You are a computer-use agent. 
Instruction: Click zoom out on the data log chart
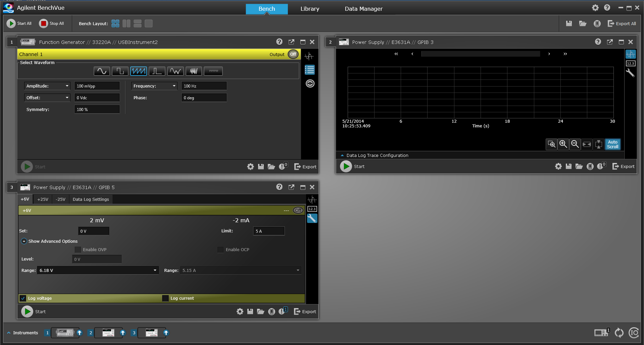click(x=575, y=144)
